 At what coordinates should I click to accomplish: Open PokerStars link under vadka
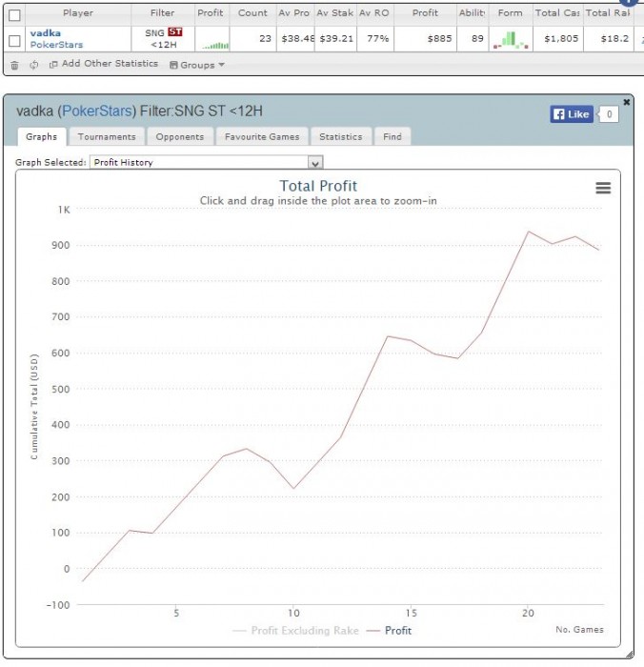coord(56,45)
